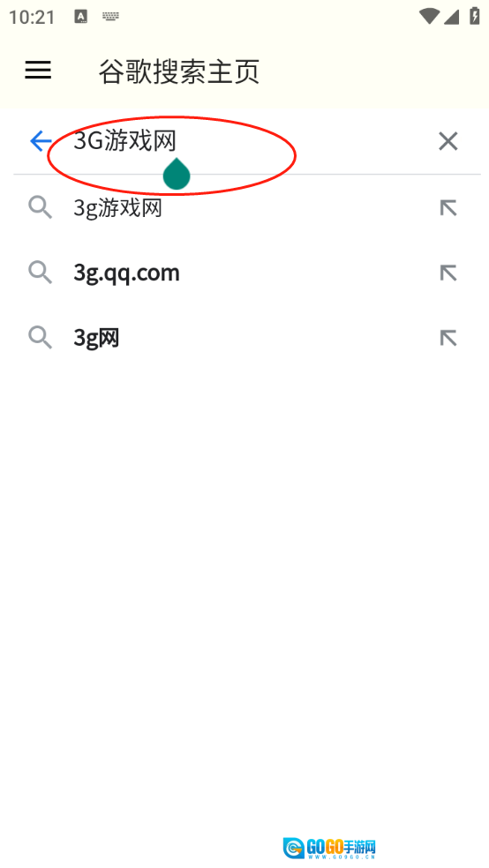489x868 pixels.
Task: Tap magnifier icon beside 3g网
Action: [x=41, y=338]
